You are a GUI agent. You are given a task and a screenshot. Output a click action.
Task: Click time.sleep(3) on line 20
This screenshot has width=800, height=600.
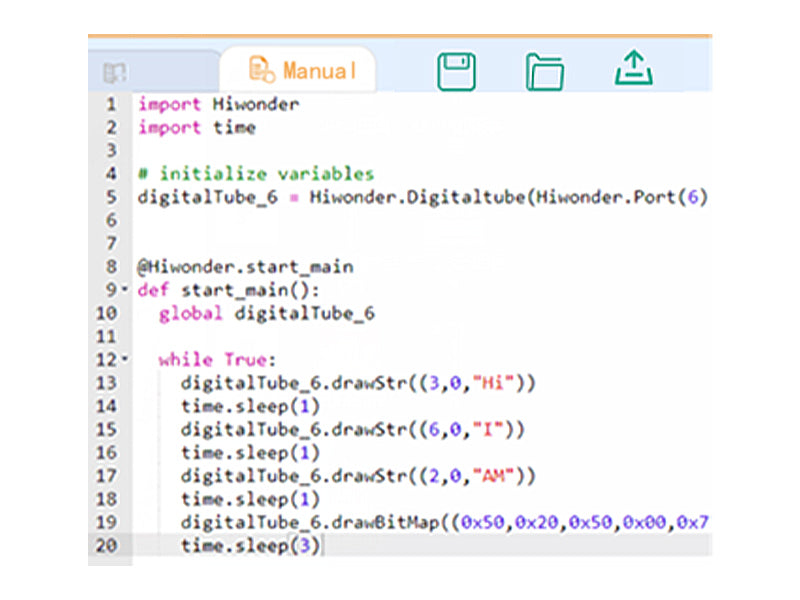pos(250,544)
